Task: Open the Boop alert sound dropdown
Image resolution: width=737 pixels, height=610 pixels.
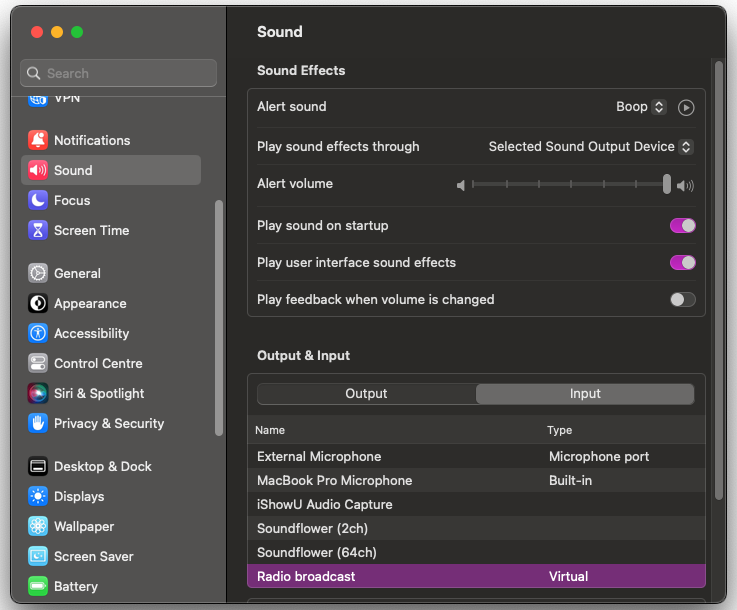Action: 641,107
